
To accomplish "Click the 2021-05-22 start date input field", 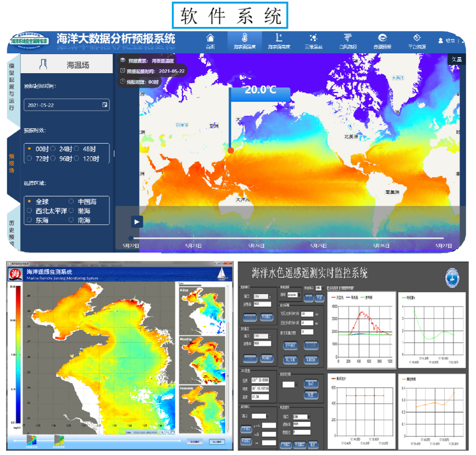I will 62,105.
